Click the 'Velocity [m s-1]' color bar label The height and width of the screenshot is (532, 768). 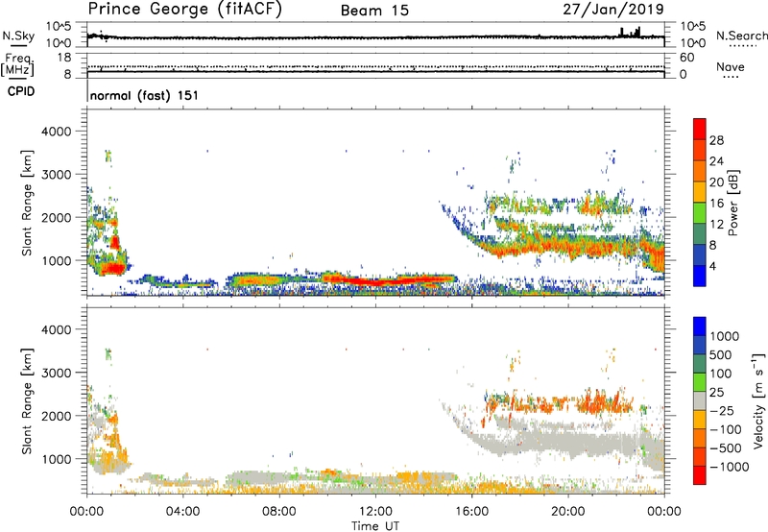click(758, 400)
